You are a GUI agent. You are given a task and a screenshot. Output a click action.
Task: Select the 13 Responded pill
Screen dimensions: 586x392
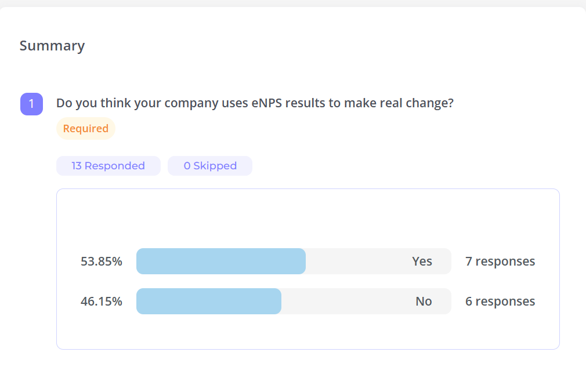(108, 166)
